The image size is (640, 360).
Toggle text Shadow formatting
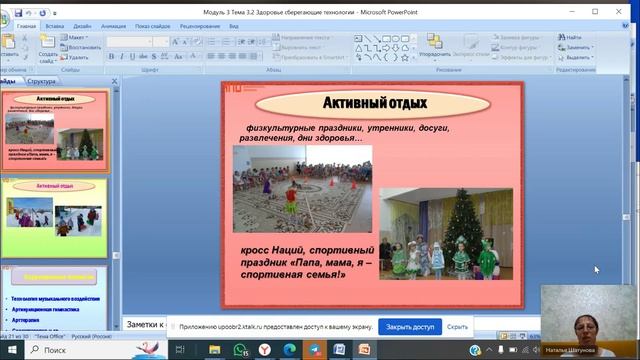tap(154, 56)
